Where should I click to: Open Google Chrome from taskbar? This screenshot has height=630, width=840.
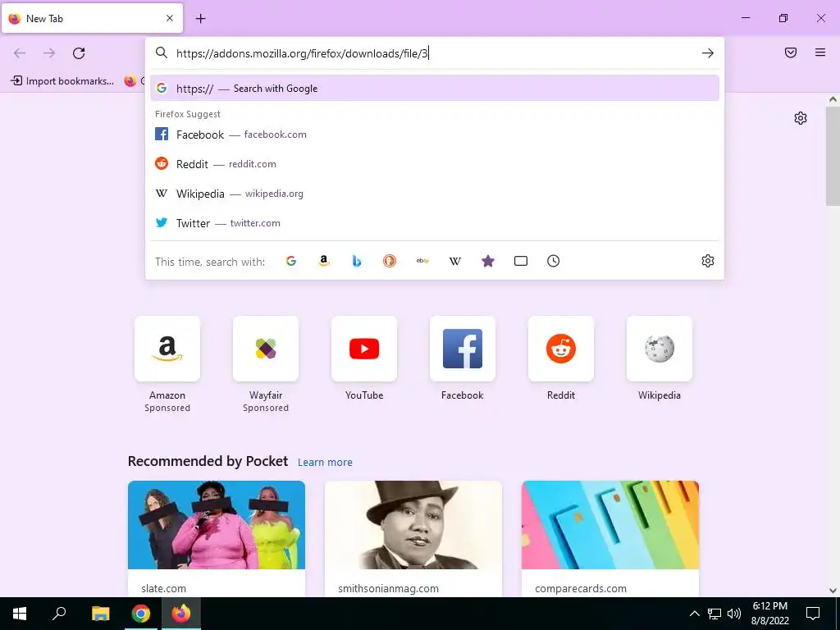click(x=141, y=614)
